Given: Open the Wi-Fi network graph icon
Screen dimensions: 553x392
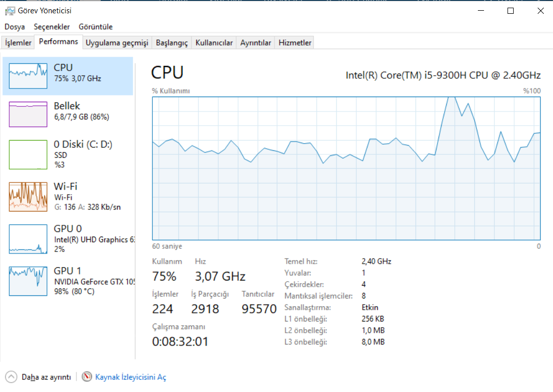Looking at the screenshot, I should (x=28, y=196).
